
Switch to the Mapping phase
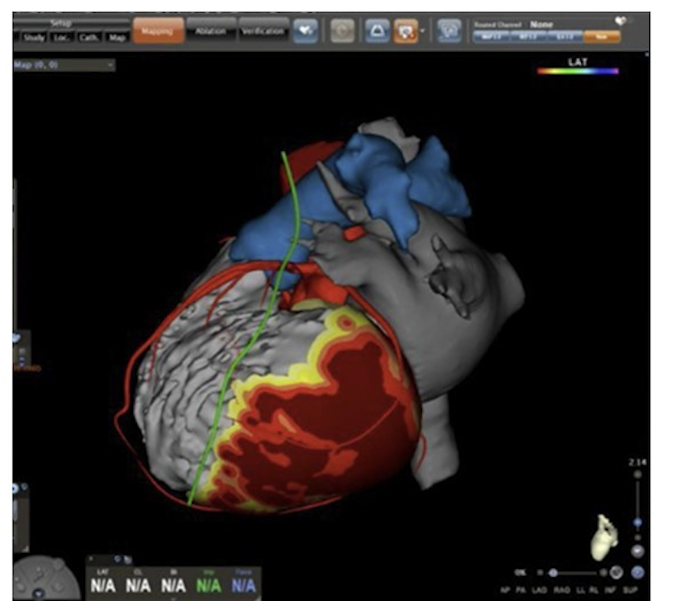point(158,30)
